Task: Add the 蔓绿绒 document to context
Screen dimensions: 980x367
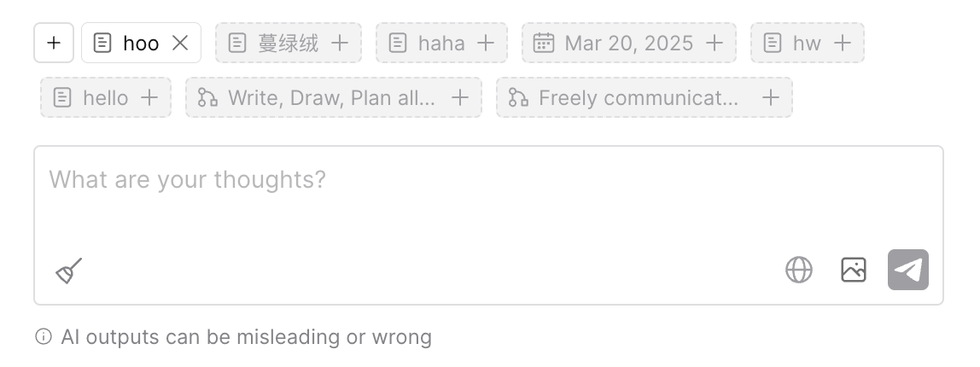Action: pos(340,43)
